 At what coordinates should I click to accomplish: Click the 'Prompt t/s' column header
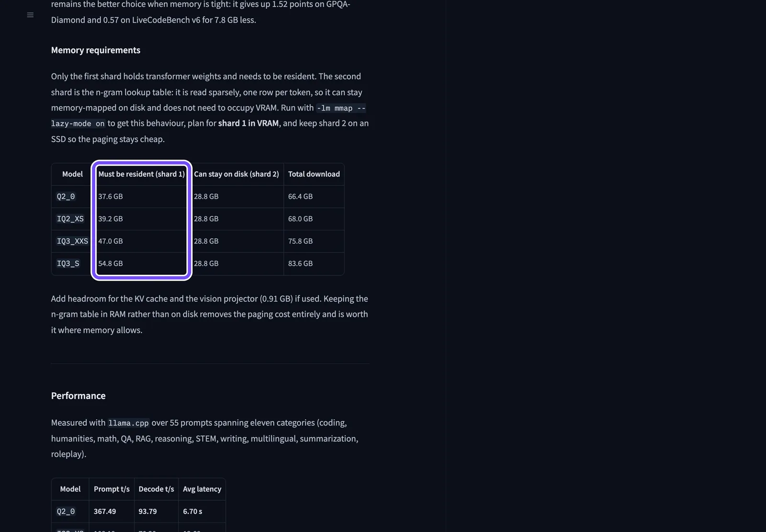(x=112, y=489)
